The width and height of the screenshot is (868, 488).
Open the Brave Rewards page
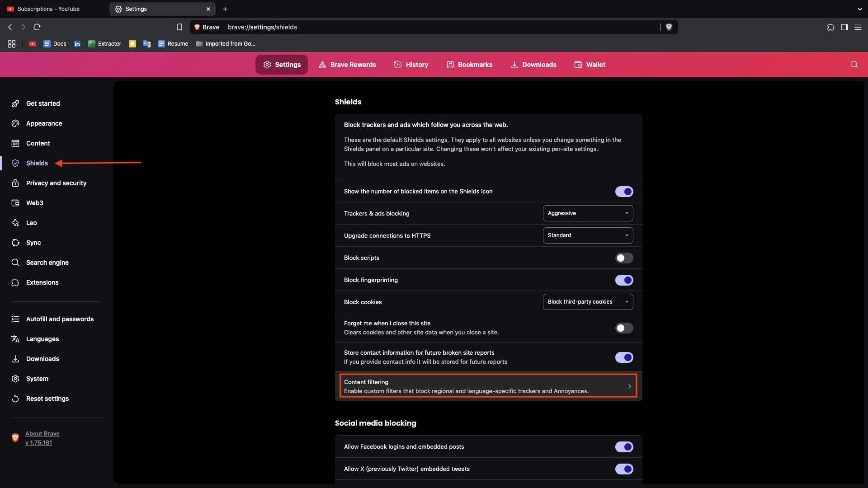tap(347, 65)
